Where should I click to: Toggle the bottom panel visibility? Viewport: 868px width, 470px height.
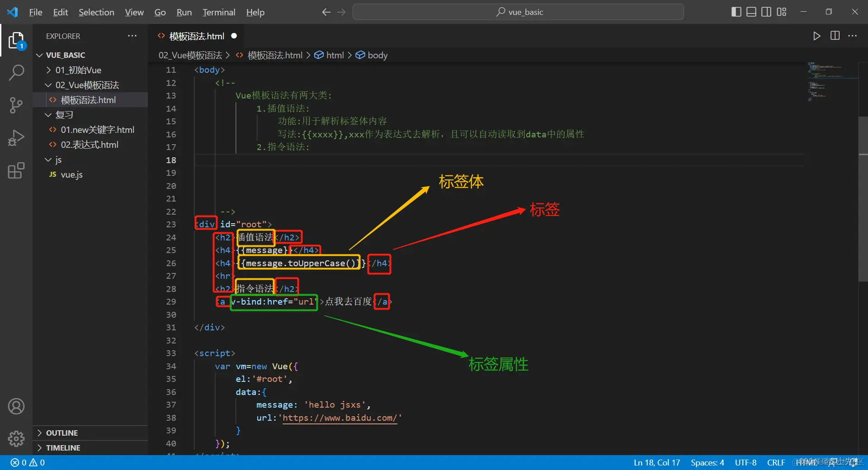point(751,12)
